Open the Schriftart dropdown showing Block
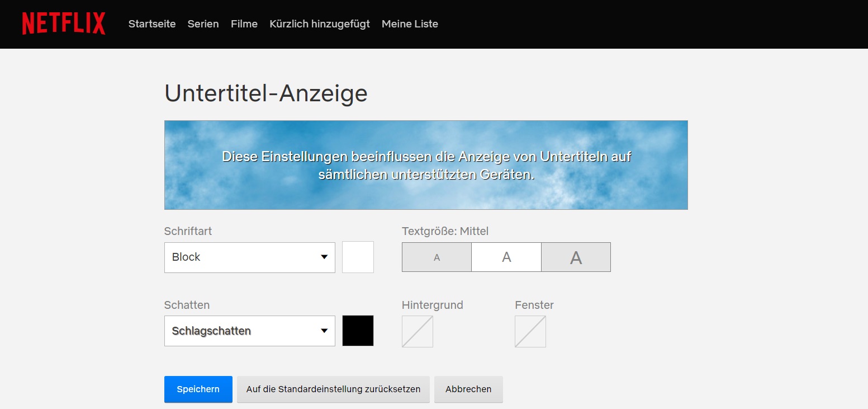Image resolution: width=868 pixels, height=409 pixels. pos(249,257)
